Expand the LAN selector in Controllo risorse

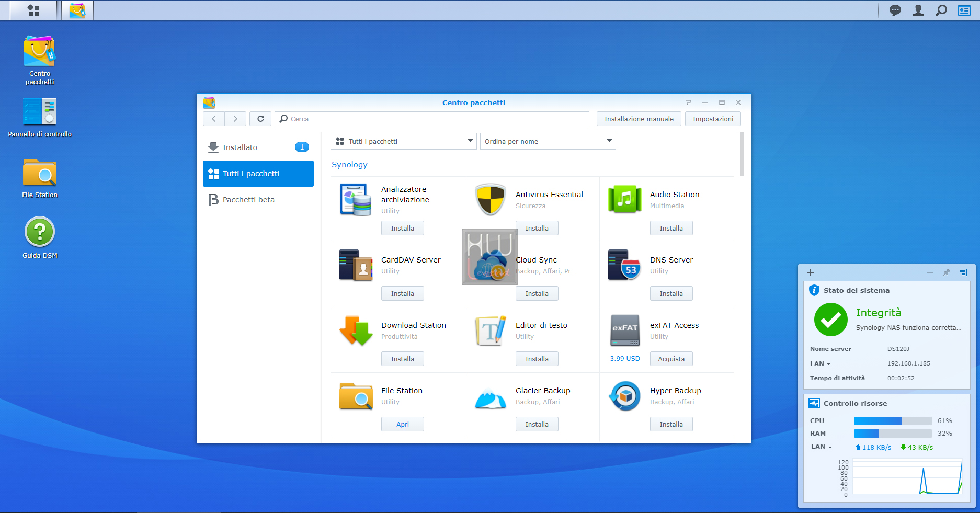[822, 447]
